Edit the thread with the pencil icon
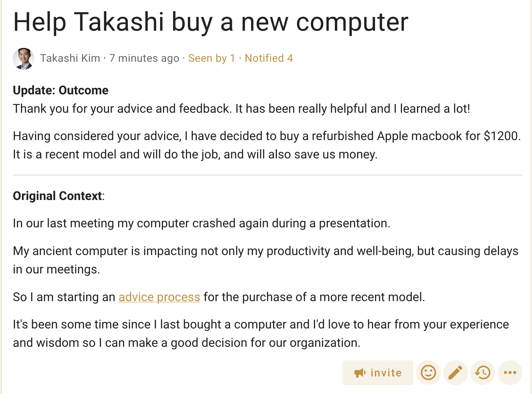The image size is (532, 394). (456, 373)
